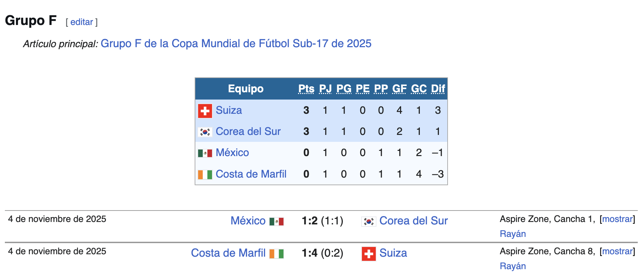Click South Korea flag in standings table
The image size is (644, 274).
tap(205, 132)
